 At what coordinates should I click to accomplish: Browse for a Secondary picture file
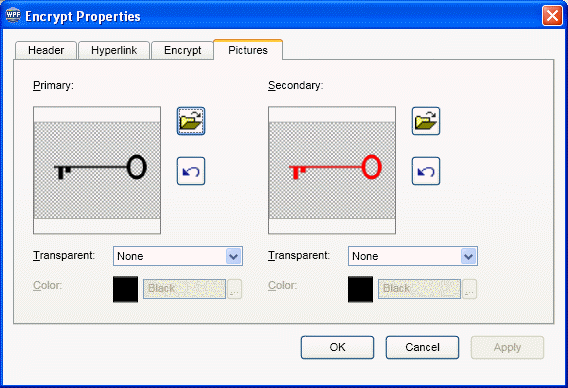[x=426, y=121]
